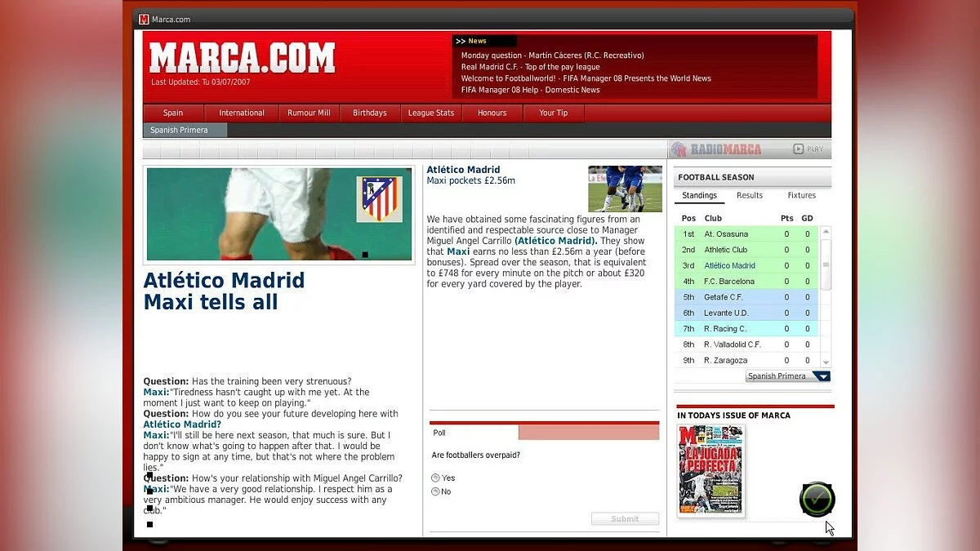Submit the poll answer
Screen dimensions: 980x551
pos(625,518)
